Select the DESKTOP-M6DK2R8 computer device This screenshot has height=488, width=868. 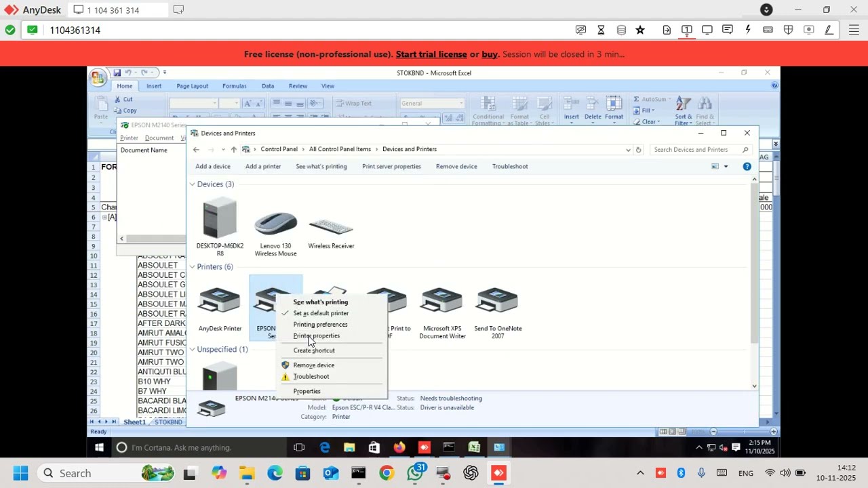coord(220,227)
